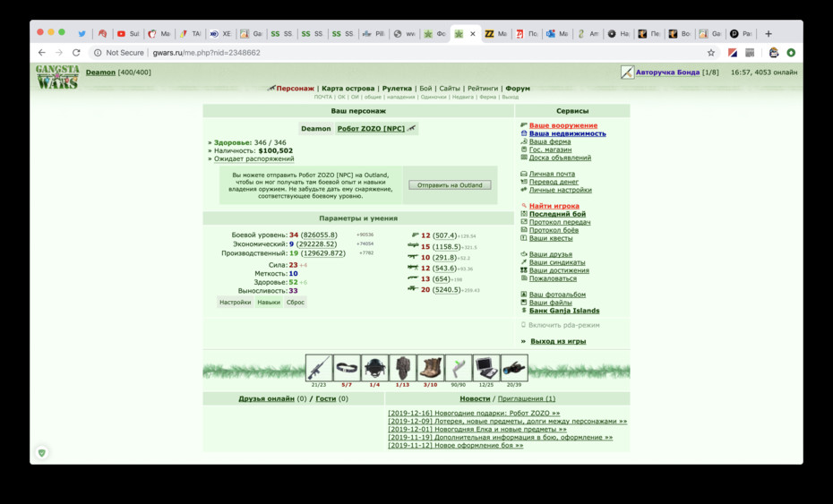Select the Deamon character tab

(x=315, y=129)
